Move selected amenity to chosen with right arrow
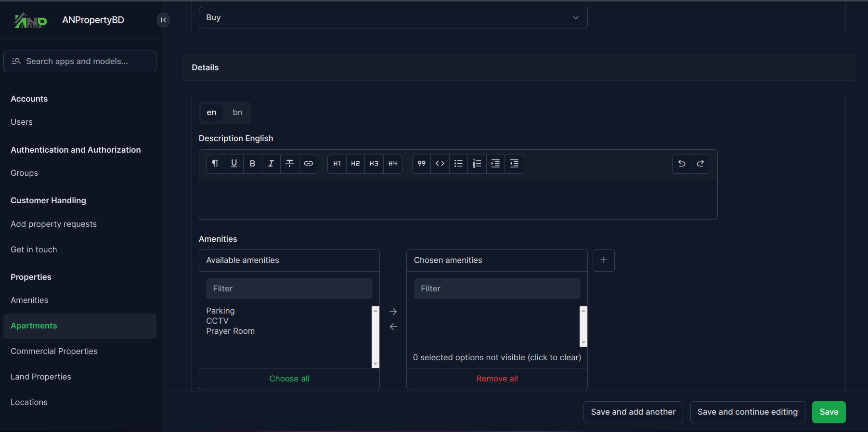Screen dimensions: 868x432 coord(393,312)
